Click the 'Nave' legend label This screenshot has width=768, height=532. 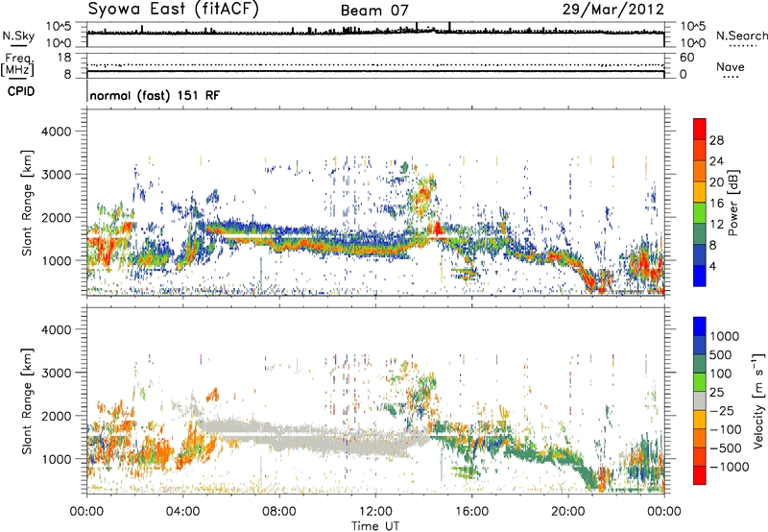point(731,66)
